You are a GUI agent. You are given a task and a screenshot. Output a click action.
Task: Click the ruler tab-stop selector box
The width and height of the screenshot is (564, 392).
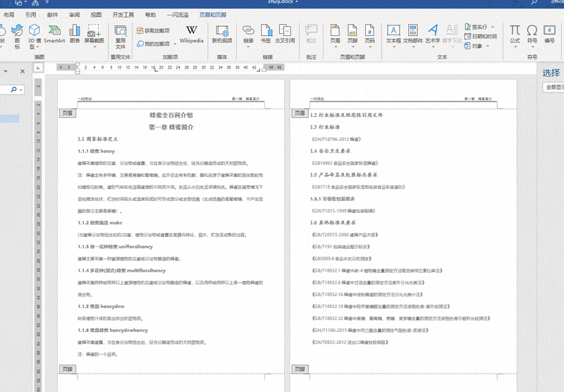click(39, 68)
